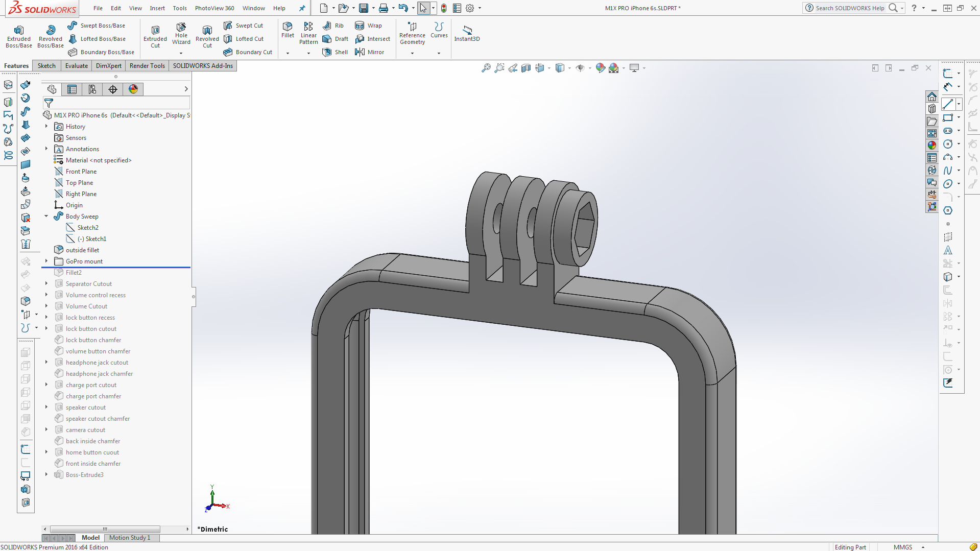980x551 pixels.
Task: Click the Boundary Cut tool
Action: click(248, 52)
